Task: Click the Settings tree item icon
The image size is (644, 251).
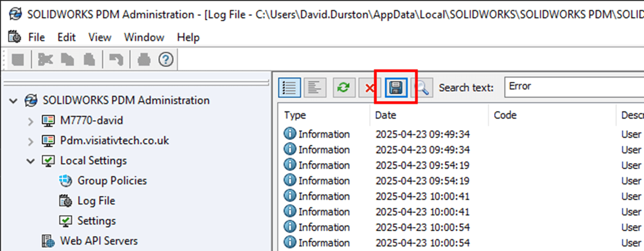Action: [x=66, y=221]
